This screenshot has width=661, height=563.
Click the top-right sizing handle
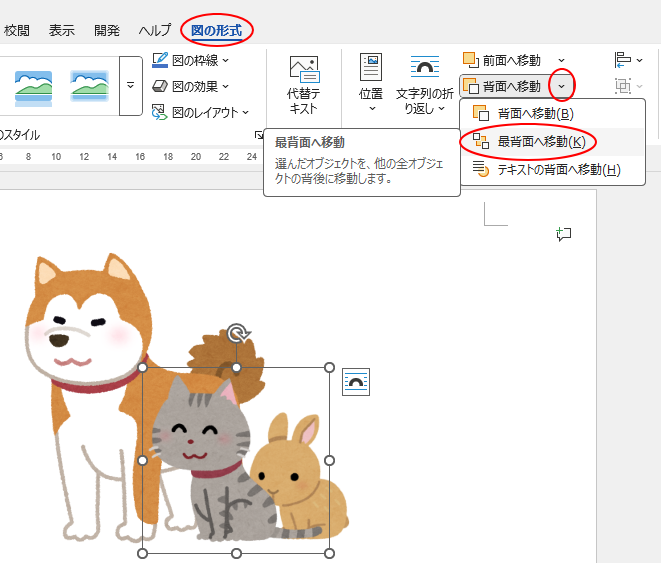coord(330,367)
